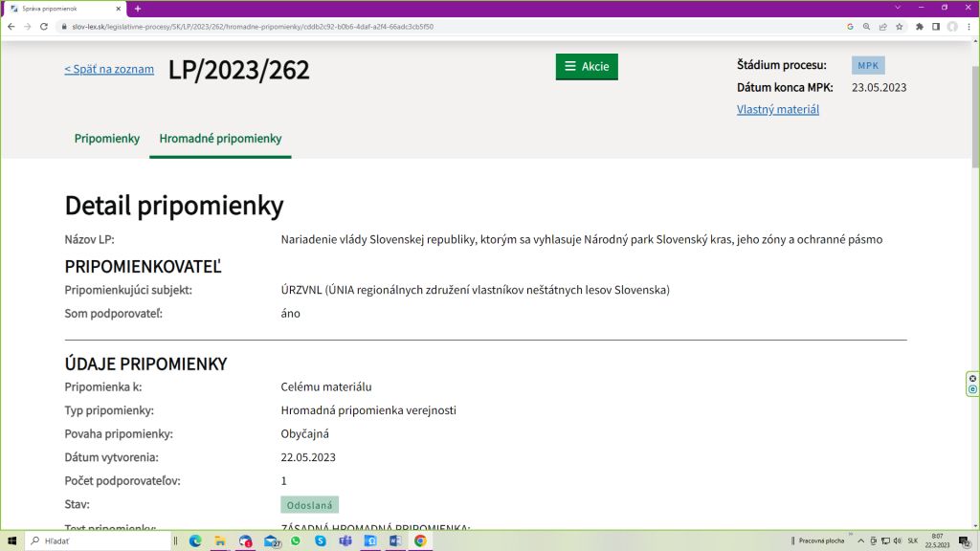Image resolution: width=980 pixels, height=551 pixels.
Task: Switch to the Pripomienky tab
Action: [107, 139]
